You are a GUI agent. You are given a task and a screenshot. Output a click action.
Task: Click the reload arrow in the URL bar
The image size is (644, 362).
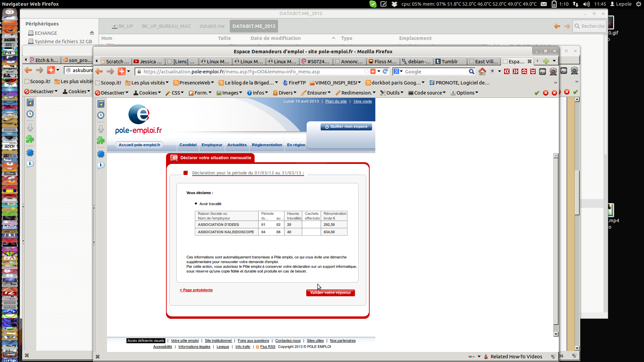pyautogui.click(x=385, y=71)
